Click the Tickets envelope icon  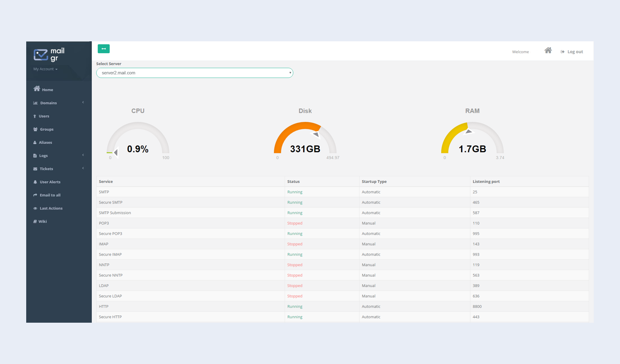pyautogui.click(x=35, y=169)
